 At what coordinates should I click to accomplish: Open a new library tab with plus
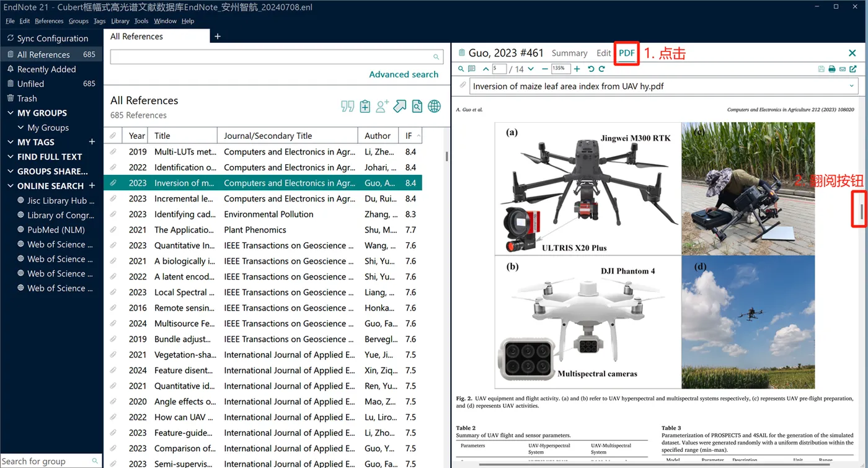tap(218, 37)
